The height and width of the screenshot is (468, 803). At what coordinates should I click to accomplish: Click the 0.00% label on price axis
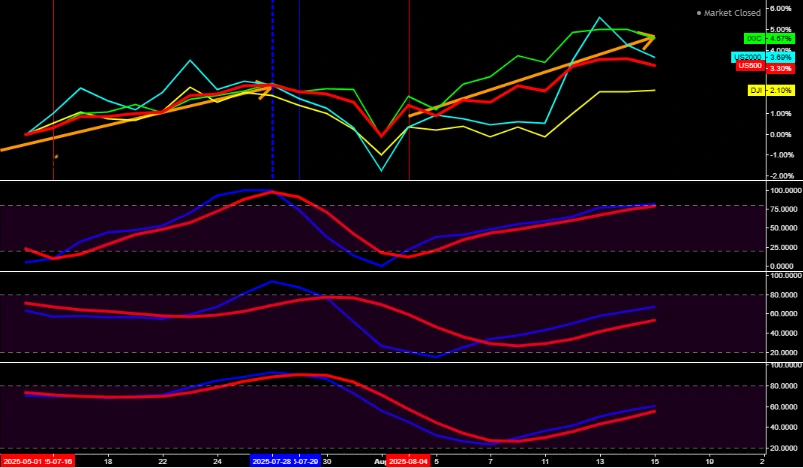coord(781,134)
